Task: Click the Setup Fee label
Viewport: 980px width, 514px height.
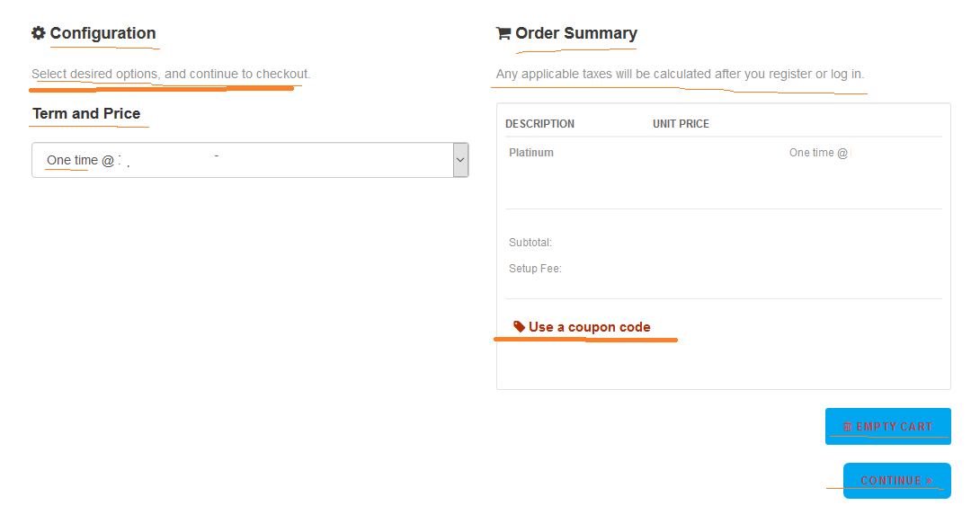Action: pos(535,269)
